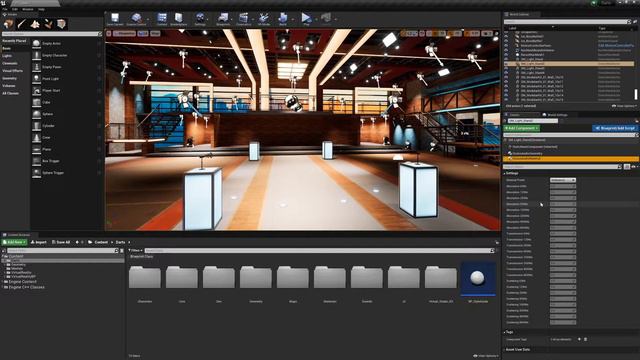
Task: Click Save All in Content Browser
Action: coord(61,242)
